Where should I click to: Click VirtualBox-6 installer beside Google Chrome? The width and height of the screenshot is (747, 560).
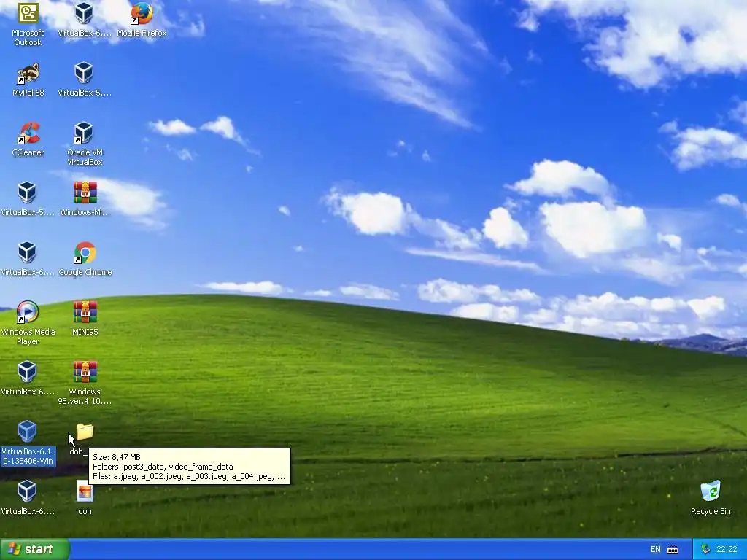(x=27, y=259)
